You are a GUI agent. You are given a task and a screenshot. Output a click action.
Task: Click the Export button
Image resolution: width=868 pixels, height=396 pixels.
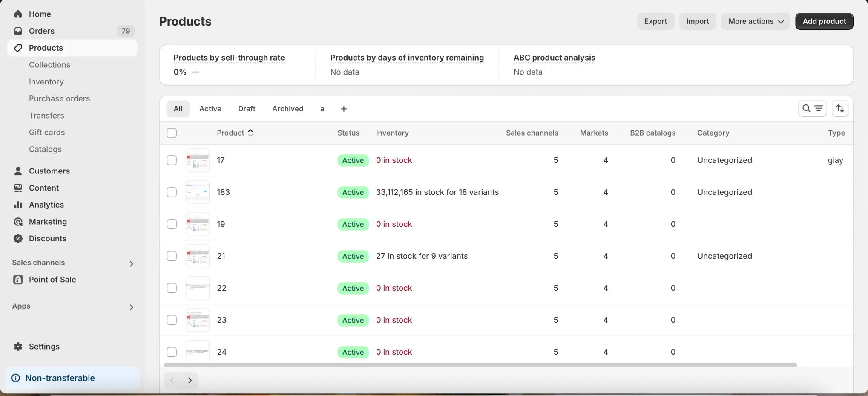655,21
